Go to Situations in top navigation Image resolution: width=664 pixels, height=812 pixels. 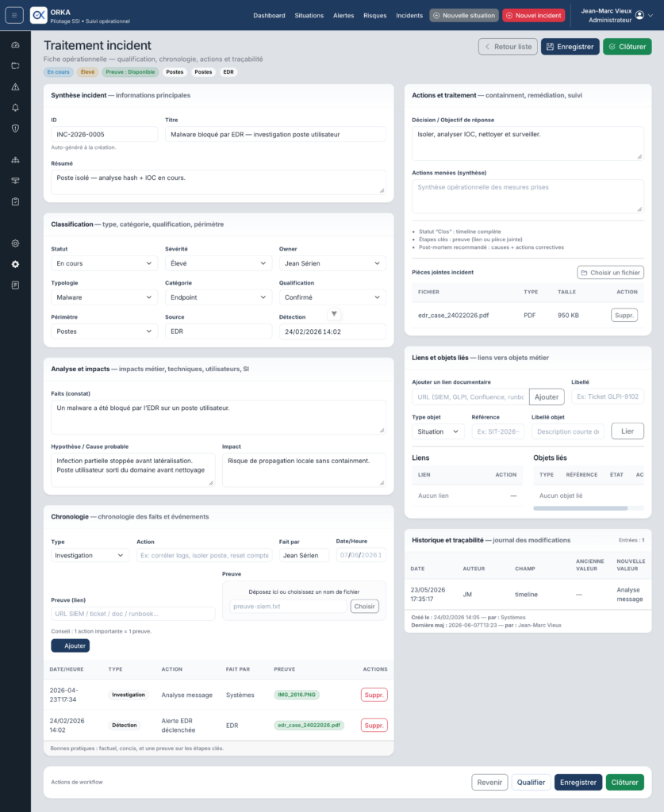point(309,16)
